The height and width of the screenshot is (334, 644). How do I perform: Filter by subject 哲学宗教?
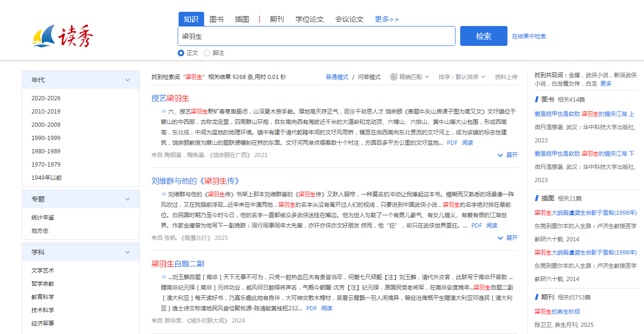click(x=43, y=284)
